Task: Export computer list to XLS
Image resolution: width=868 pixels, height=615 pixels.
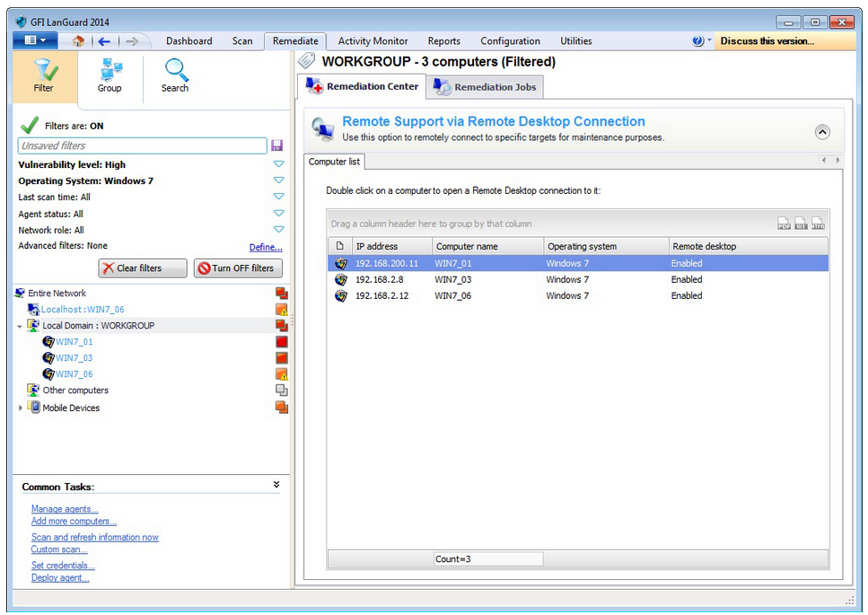Action: tap(801, 223)
